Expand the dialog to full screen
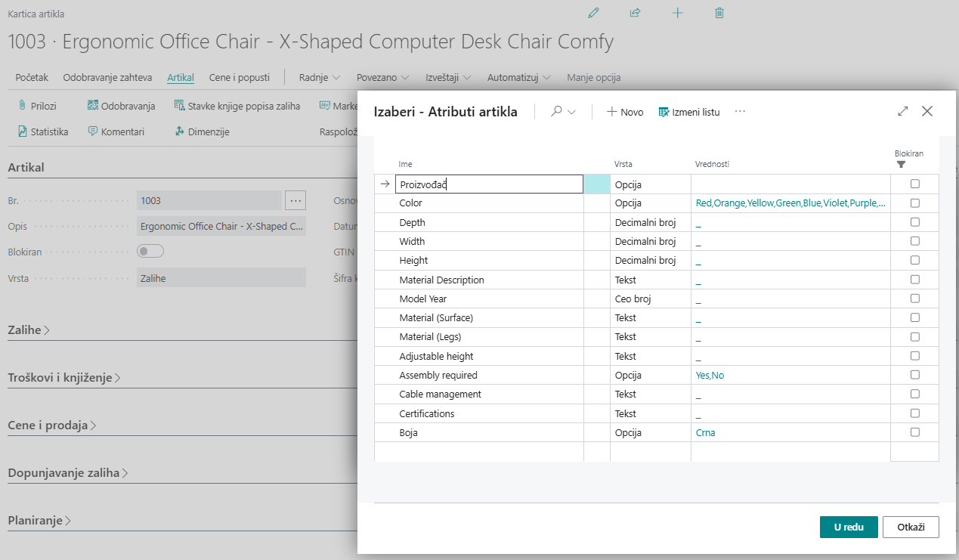959x560 pixels. coord(902,111)
